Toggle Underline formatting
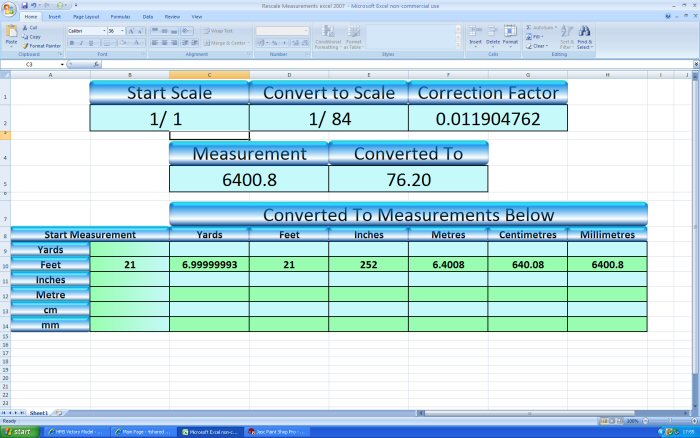Image resolution: width=700 pixels, height=438 pixels. 91,43
